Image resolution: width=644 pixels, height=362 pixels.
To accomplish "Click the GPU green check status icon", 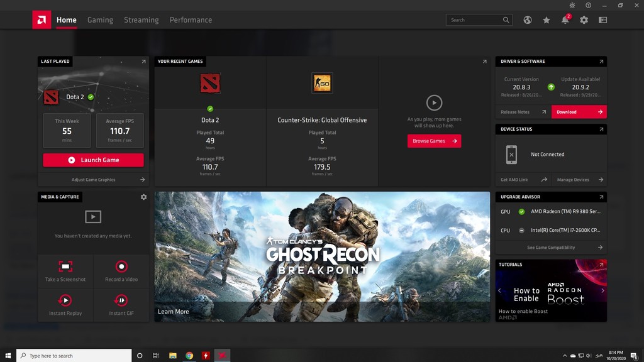I will (x=521, y=212).
